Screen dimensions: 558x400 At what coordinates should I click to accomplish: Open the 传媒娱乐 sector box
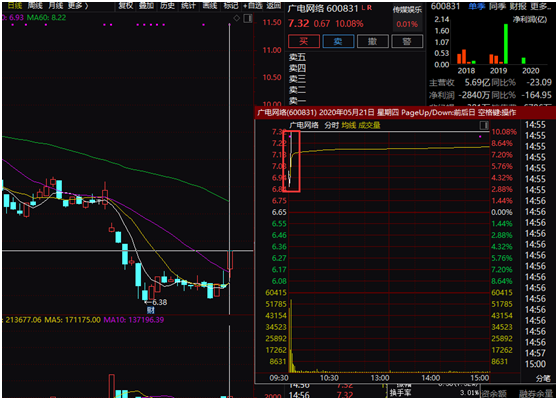pos(407,17)
